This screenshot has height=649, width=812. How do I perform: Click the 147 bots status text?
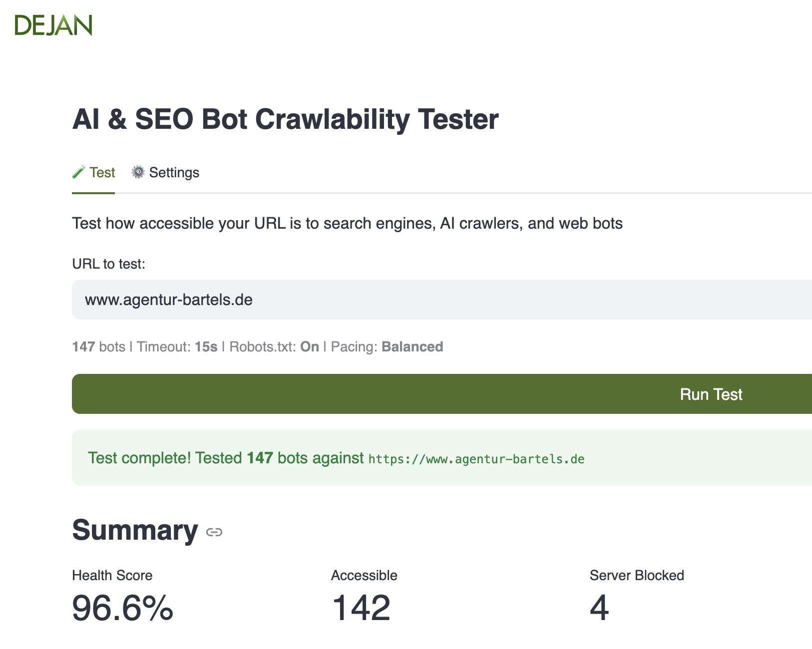tap(98, 346)
